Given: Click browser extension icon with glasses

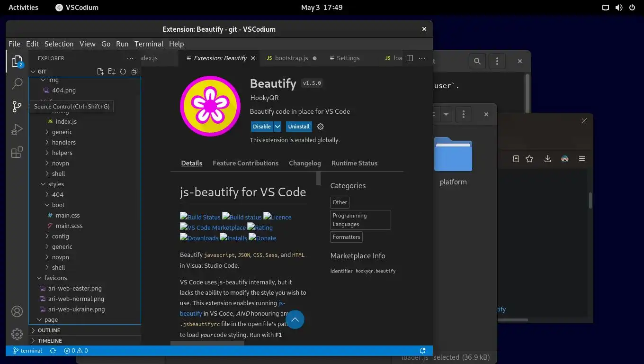Looking at the screenshot, I should tap(565, 159).
